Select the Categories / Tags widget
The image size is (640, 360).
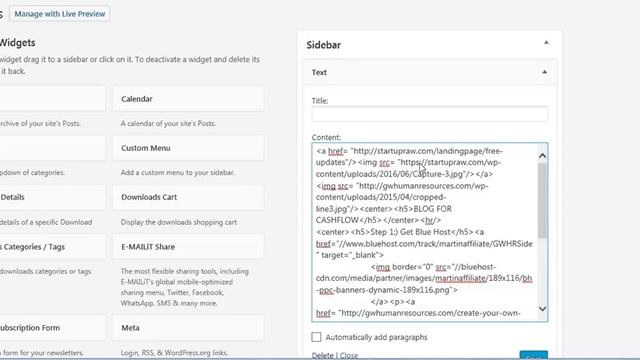53,247
